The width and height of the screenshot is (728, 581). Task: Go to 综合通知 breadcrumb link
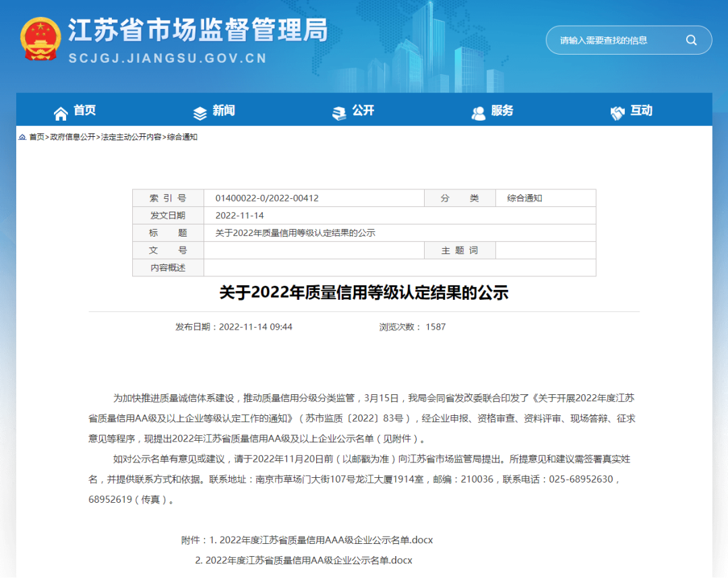click(183, 137)
